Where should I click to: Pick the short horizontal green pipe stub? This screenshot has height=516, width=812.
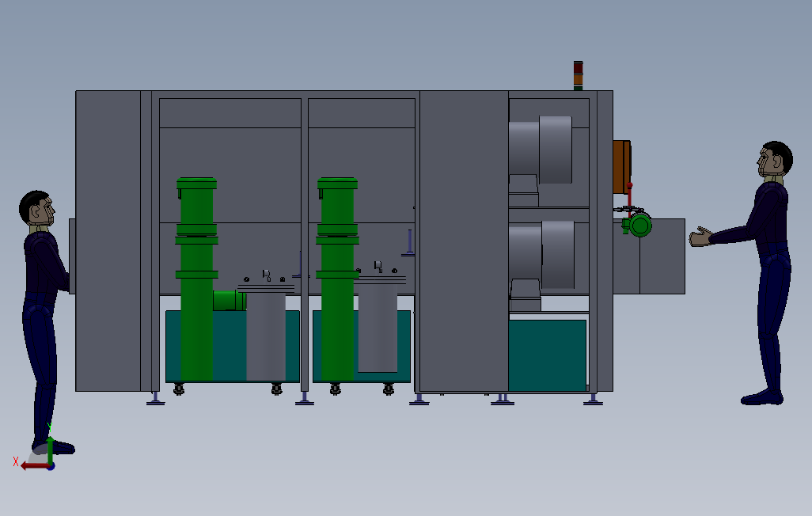229,301
